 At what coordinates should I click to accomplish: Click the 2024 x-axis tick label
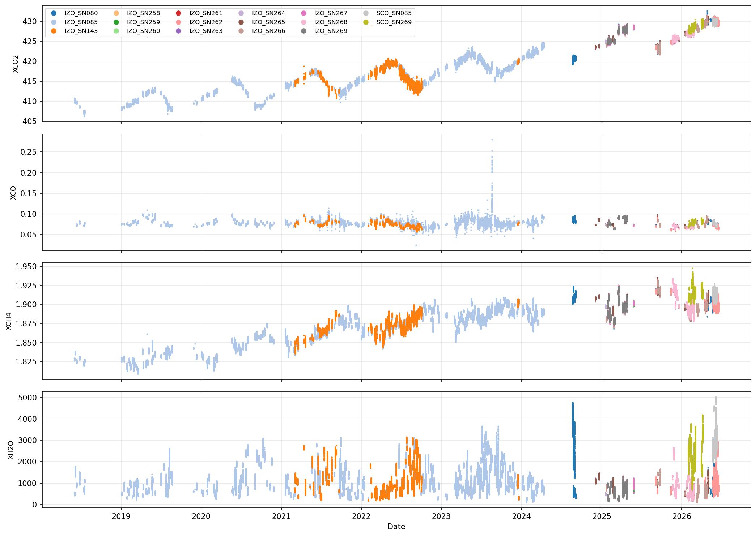(522, 516)
